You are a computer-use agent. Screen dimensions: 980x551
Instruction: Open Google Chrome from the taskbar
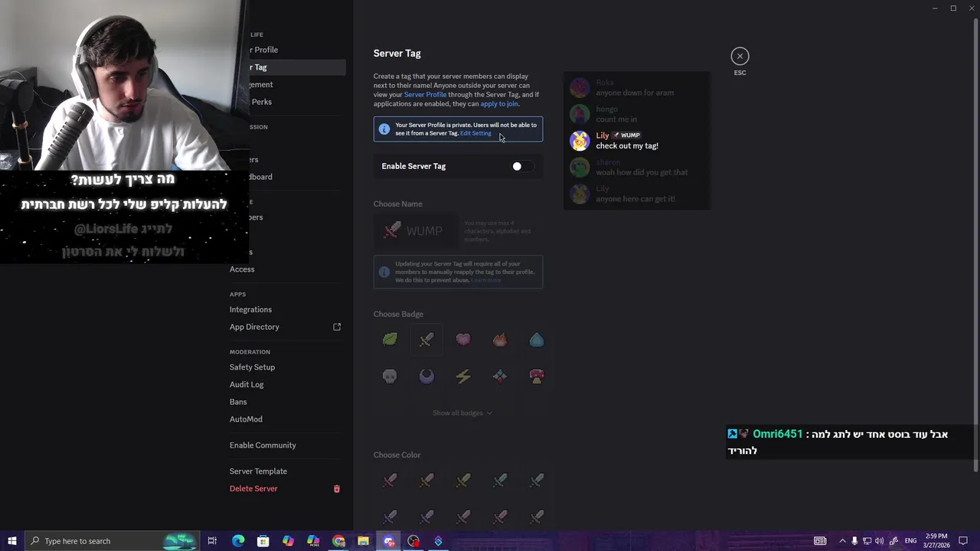coord(338,541)
